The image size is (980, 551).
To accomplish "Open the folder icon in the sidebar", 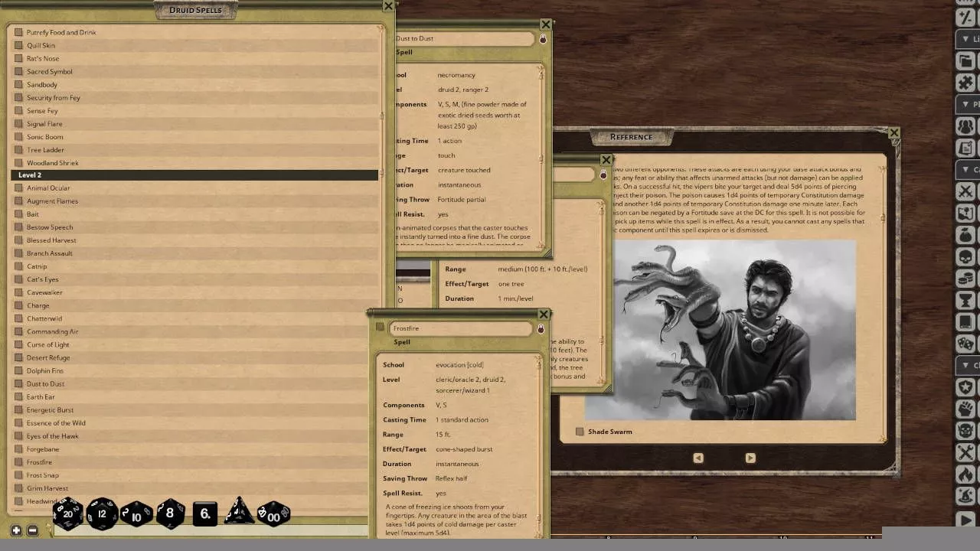I will [966, 60].
